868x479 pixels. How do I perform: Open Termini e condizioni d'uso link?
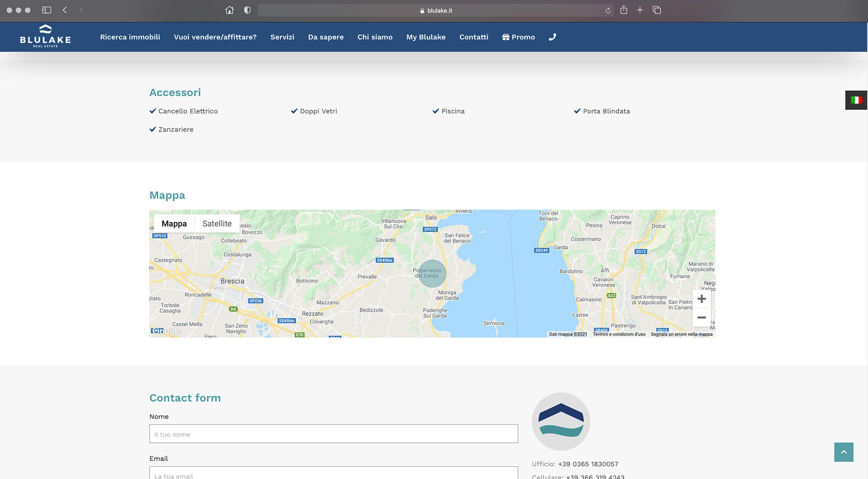619,334
